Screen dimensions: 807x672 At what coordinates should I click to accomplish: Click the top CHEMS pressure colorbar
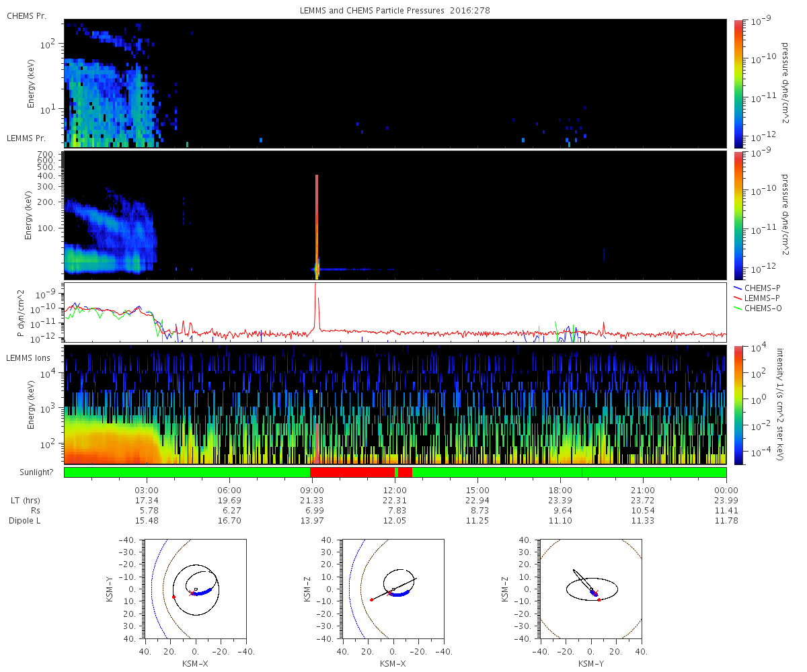738,83
